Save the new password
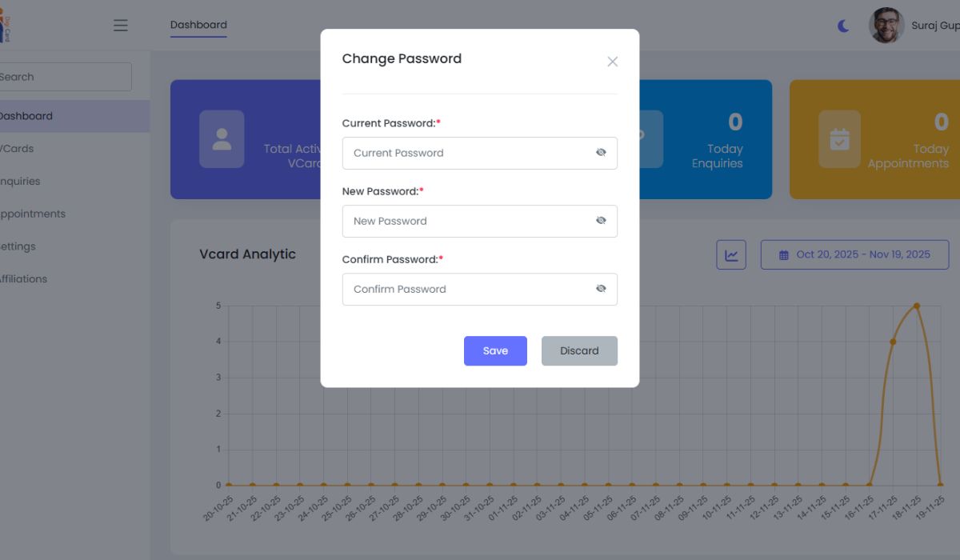The height and width of the screenshot is (560, 960). coord(495,350)
